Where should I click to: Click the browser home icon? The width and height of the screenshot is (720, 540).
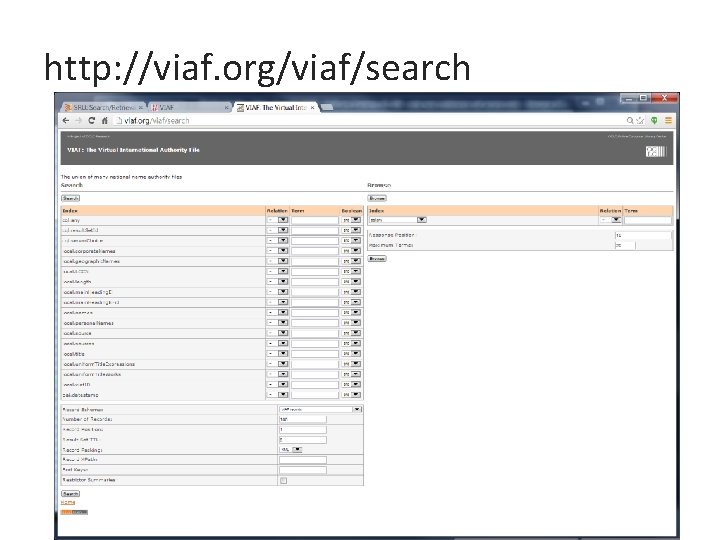[104, 121]
